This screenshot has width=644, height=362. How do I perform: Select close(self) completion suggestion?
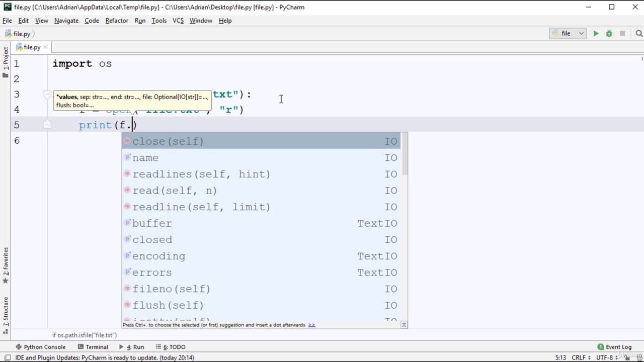pyautogui.click(x=261, y=141)
